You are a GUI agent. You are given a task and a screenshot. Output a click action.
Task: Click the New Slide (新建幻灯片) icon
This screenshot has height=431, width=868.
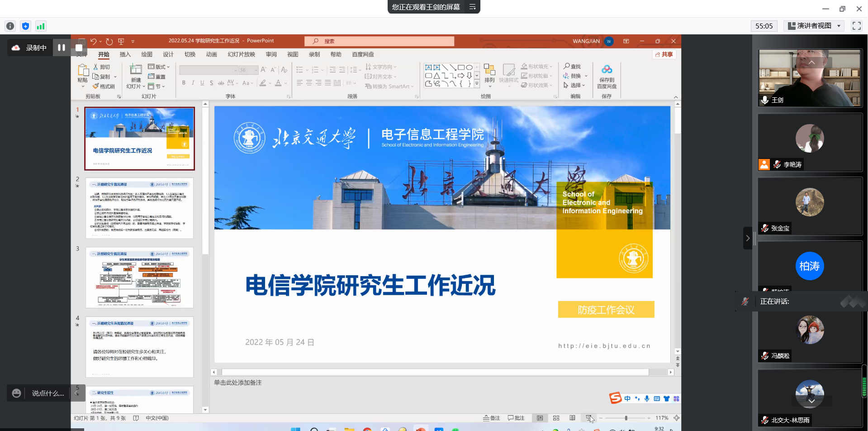coord(136,69)
